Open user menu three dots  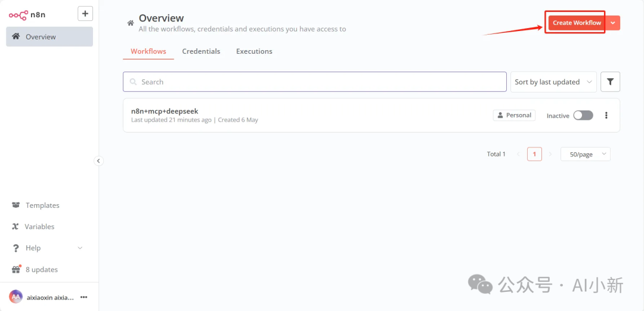click(84, 297)
